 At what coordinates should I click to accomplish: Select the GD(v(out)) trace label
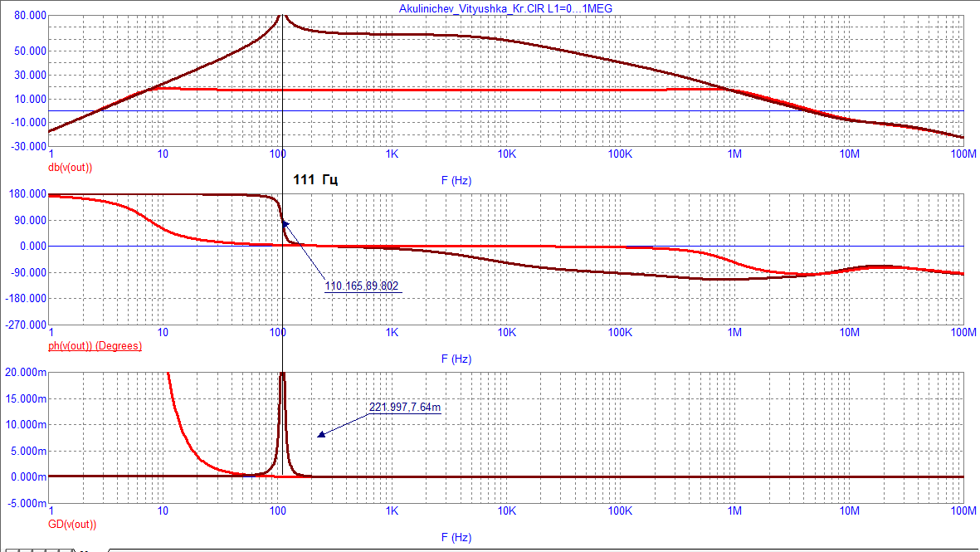(72, 525)
